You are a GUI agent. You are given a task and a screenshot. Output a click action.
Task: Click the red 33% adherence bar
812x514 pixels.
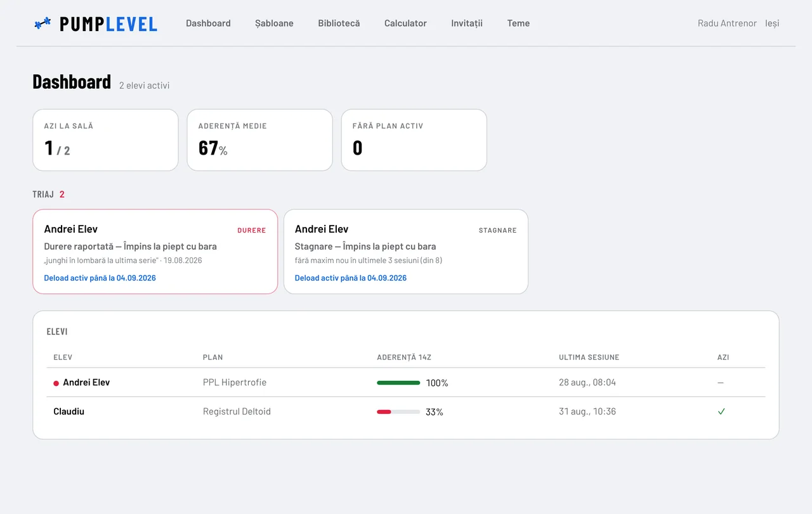point(398,412)
